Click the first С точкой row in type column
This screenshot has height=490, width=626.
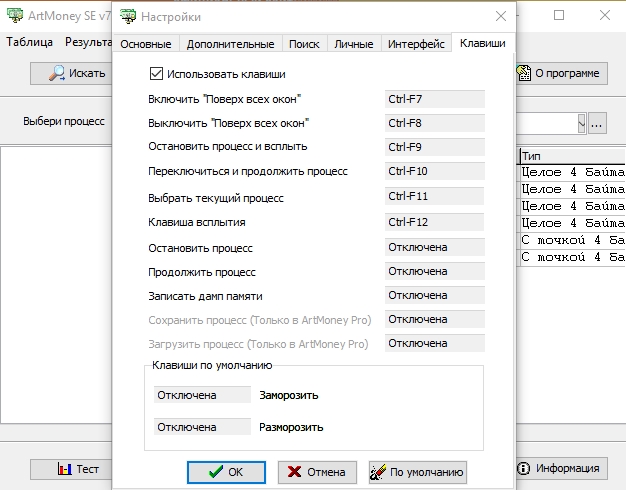click(x=573, y=240)
